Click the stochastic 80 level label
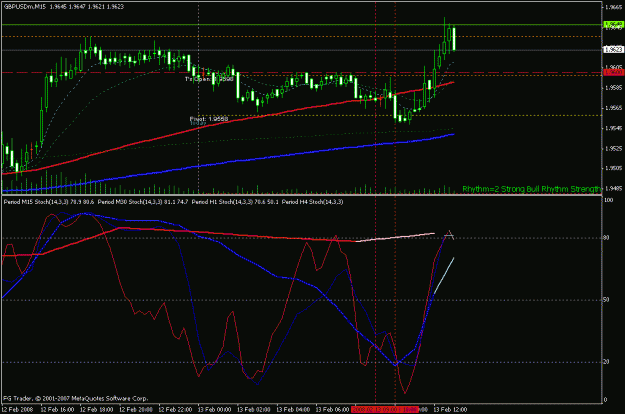This screenshot has height=414, width=625. click(607, 238)
